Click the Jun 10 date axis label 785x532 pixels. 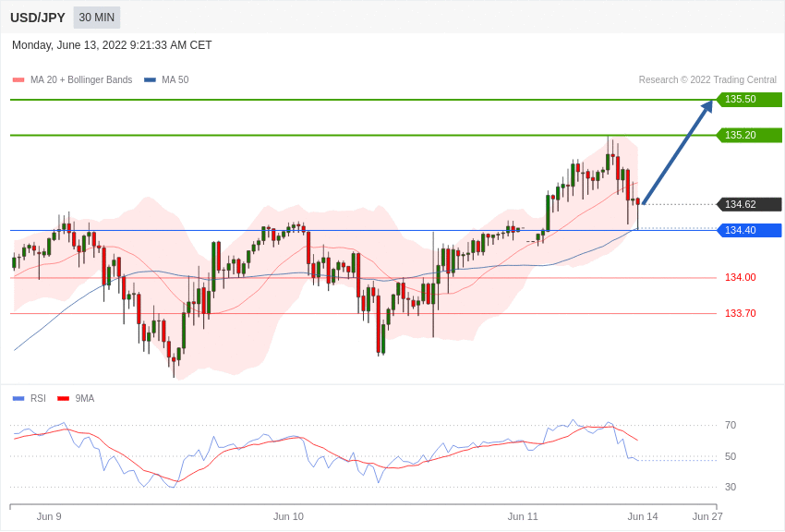288,516
